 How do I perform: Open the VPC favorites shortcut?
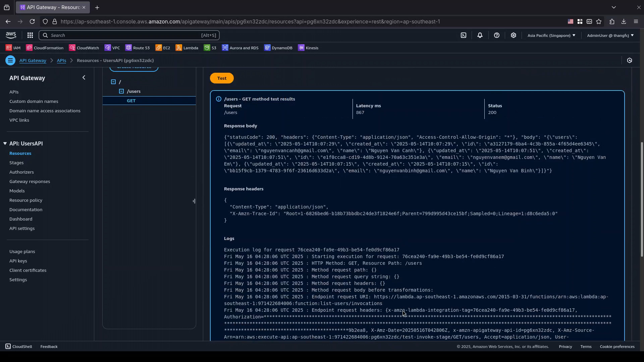(x=112, y=48)
